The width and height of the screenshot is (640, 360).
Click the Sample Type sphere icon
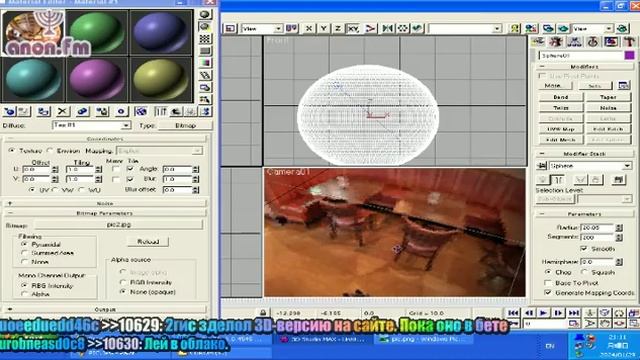click(x=205, y=14)
